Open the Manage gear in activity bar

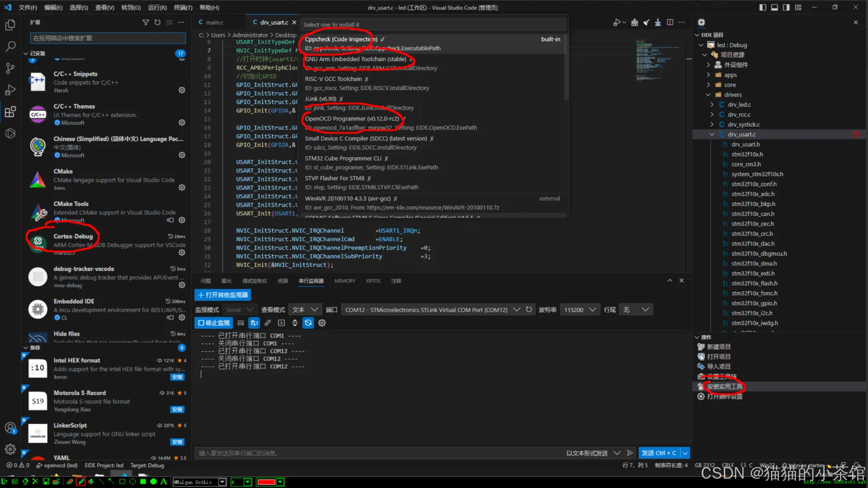(10, 449)
